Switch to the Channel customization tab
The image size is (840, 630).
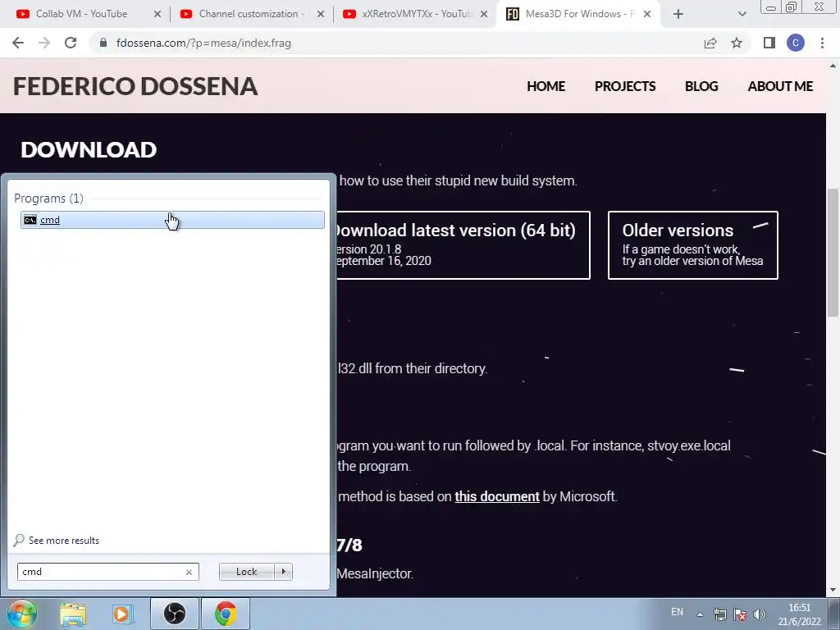[x=244, y=14]
